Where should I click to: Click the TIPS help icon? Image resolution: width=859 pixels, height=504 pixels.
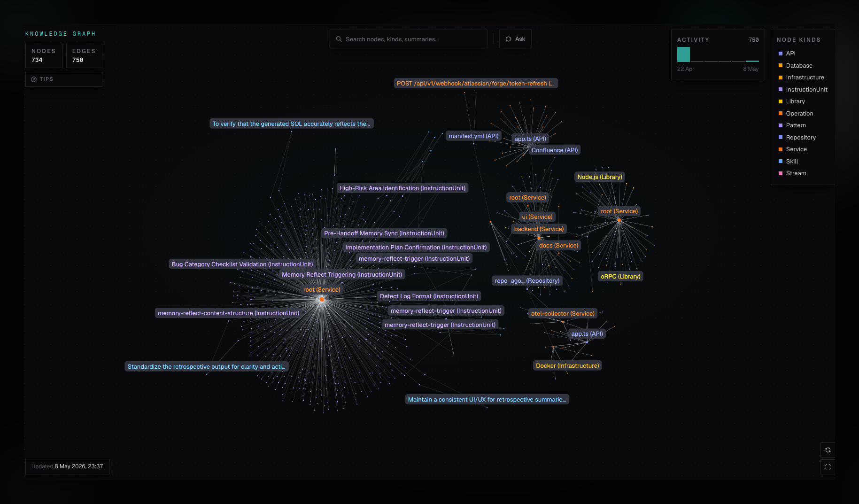[x=34, y=79]
